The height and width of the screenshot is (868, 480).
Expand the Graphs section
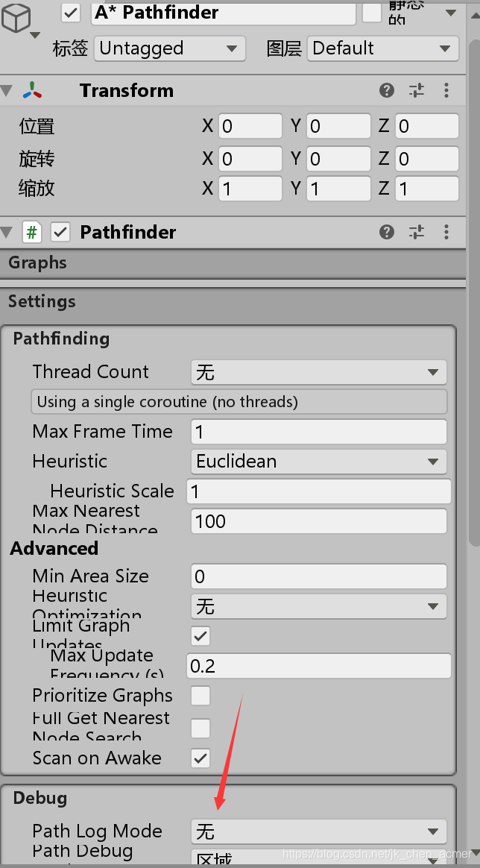(x=37, y=262)
